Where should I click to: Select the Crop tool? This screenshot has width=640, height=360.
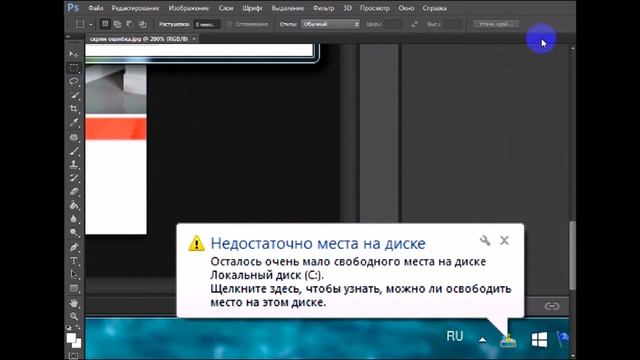coord(73,109)
